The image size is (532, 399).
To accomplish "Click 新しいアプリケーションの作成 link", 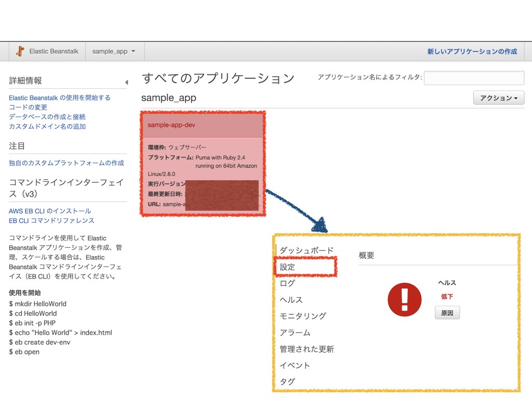I will click(x=474, y=51).
